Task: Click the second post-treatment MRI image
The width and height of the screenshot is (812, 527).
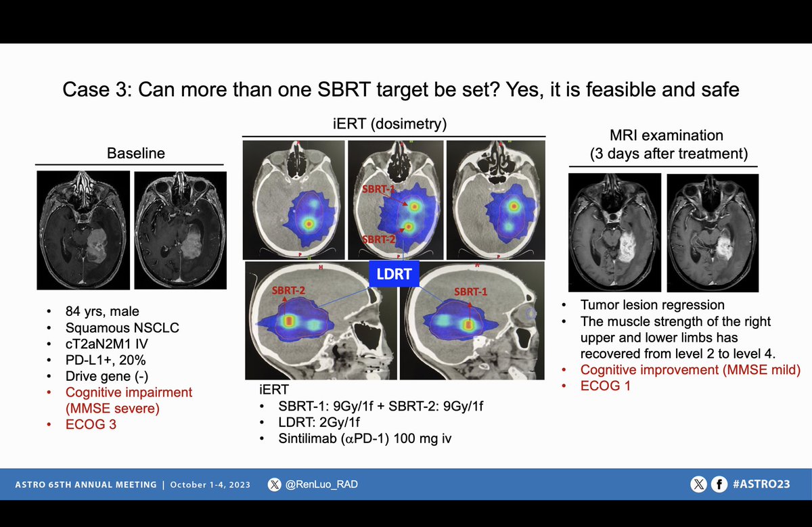Action: 713,232
